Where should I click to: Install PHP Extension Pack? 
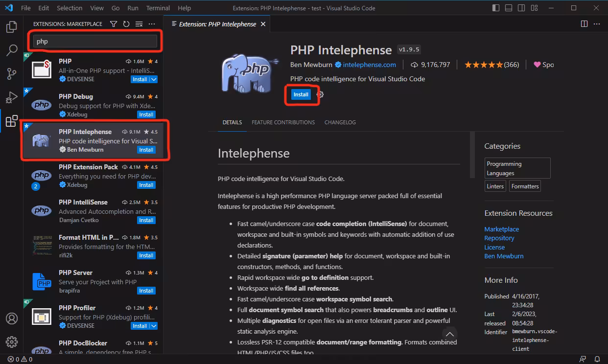pos(146,185)
